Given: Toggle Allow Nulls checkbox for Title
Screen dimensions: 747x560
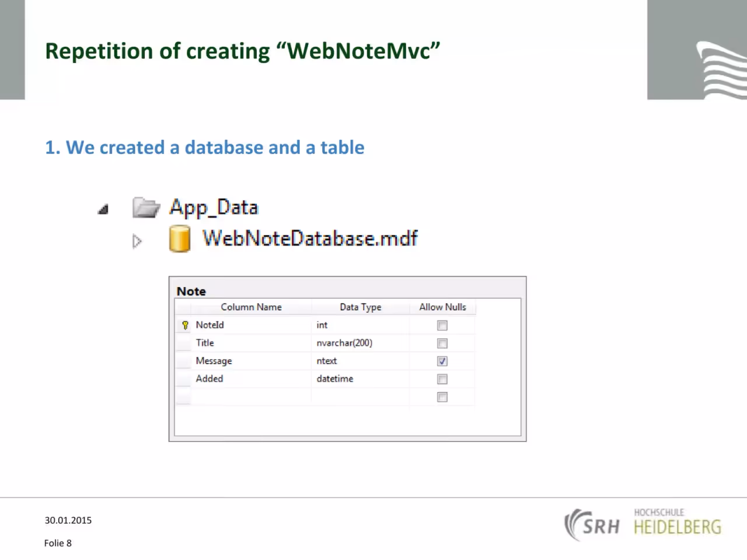Looking at the screenshot, I should (x=442, y=343).
